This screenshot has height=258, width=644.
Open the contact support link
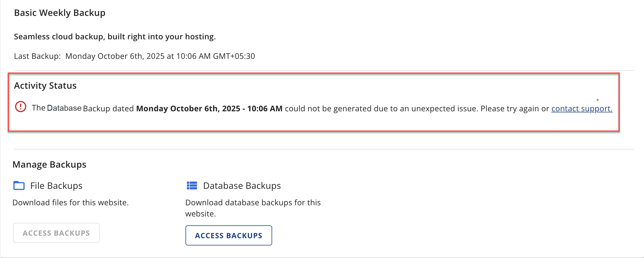pos(582,108)
